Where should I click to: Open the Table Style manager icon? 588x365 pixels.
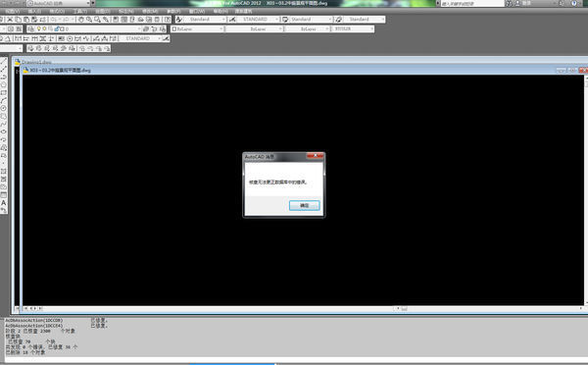(285, 20)
